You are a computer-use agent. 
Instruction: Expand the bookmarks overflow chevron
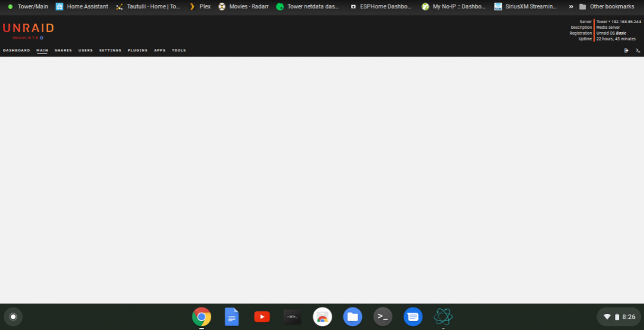pyautogui.click(x=571, y=6)
